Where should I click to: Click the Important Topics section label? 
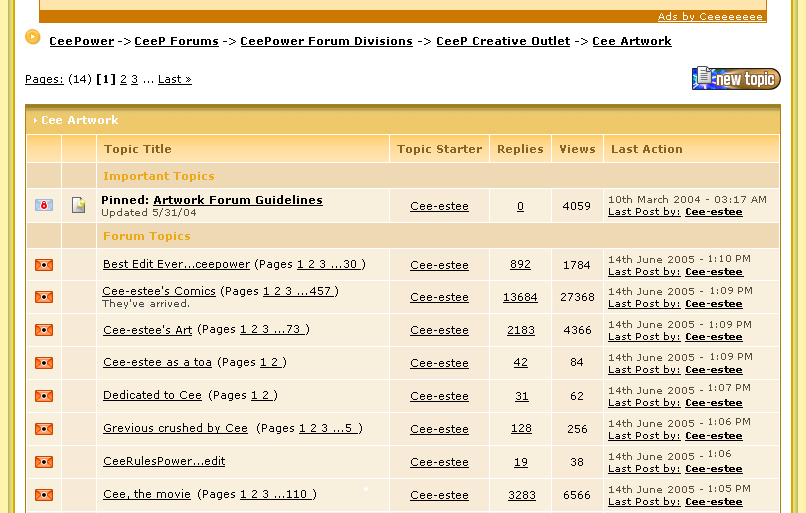(159, 176)
